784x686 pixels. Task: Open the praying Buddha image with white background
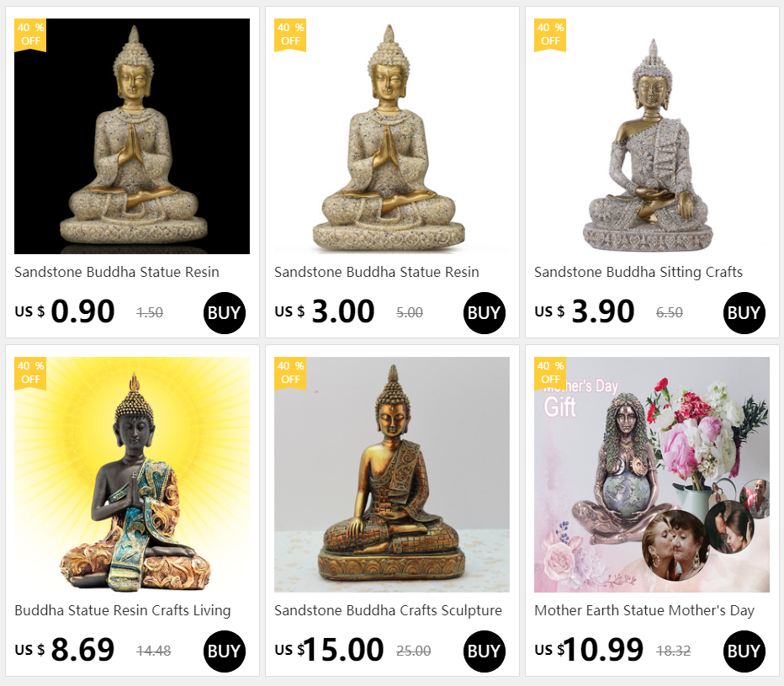pos(392,136)
